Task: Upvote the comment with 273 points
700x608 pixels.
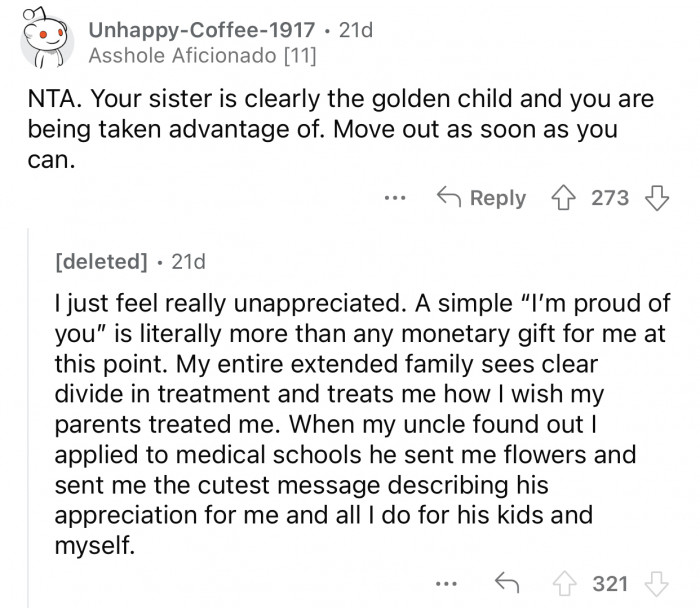Action: click(x=563, y=198)
